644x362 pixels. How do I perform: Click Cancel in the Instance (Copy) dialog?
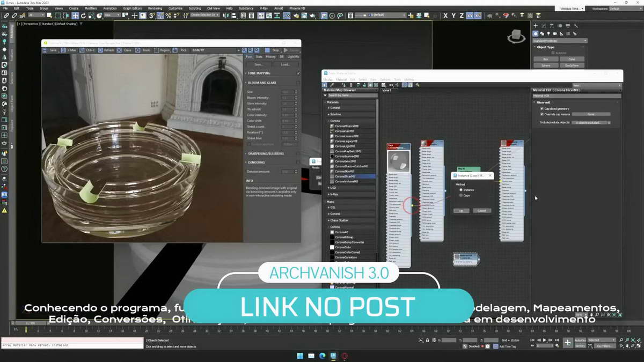tap(481, 211)
